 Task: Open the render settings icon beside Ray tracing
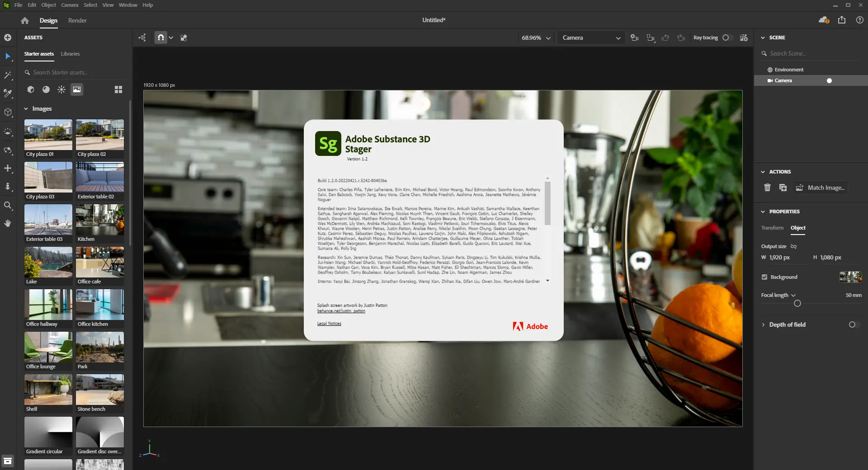pos(744,38)
